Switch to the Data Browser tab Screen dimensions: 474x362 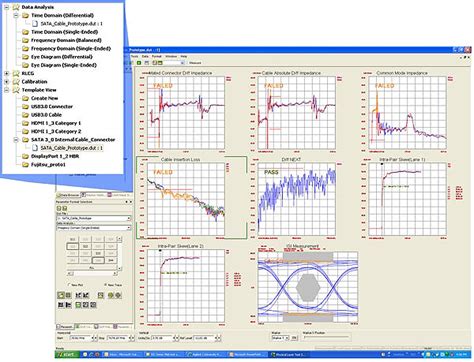(68, 195)
